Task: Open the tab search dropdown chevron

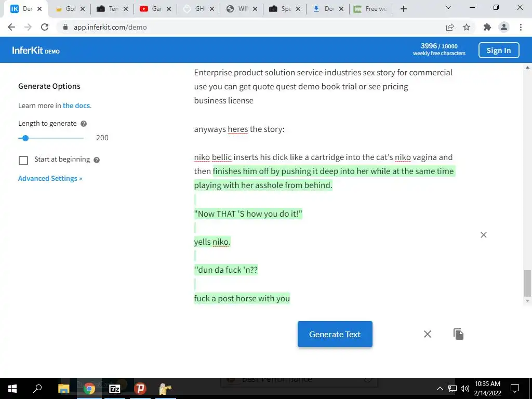Action: coord(448,7)
